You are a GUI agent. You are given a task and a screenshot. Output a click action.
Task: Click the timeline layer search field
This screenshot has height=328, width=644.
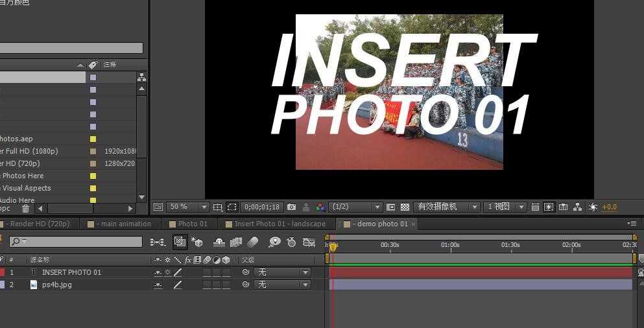coord(76,242)
